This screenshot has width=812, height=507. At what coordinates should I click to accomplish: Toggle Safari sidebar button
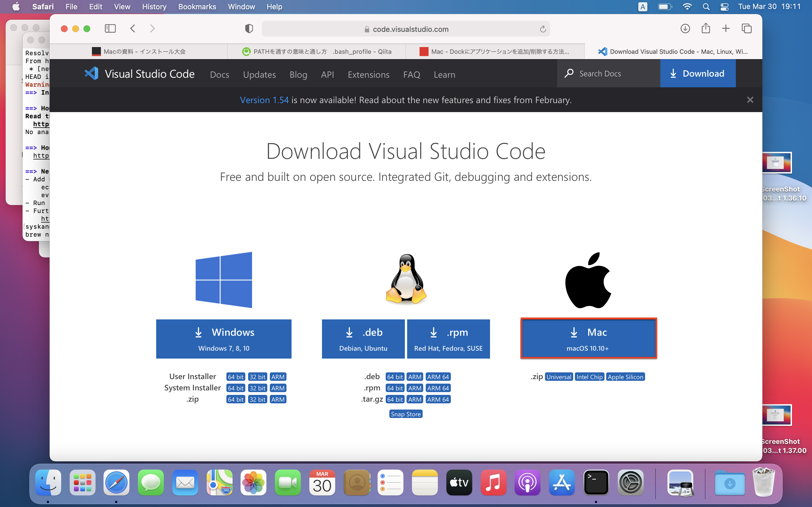[110, 28]
